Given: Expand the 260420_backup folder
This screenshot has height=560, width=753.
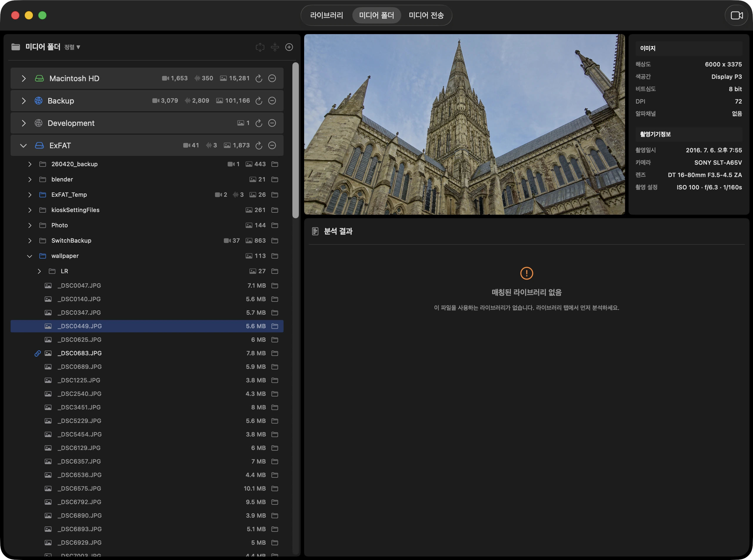Looking at the screenshot, I should [30, 164].
